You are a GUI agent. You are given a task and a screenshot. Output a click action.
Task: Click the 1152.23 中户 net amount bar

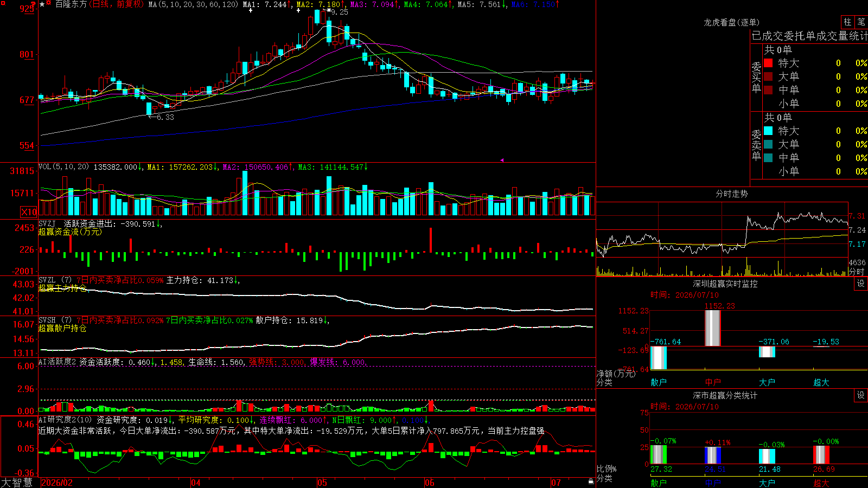(713, 328)
